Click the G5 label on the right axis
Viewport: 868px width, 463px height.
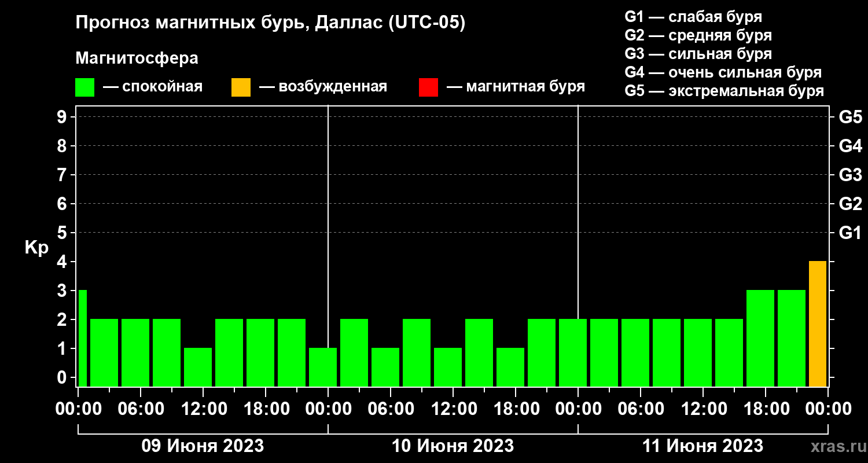[x=850, y=117]
